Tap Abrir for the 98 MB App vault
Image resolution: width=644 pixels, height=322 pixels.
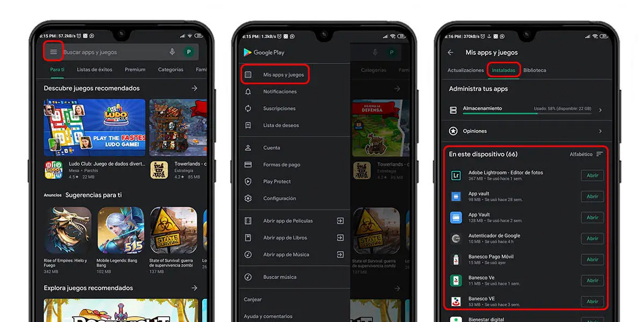tap(592, 196)
